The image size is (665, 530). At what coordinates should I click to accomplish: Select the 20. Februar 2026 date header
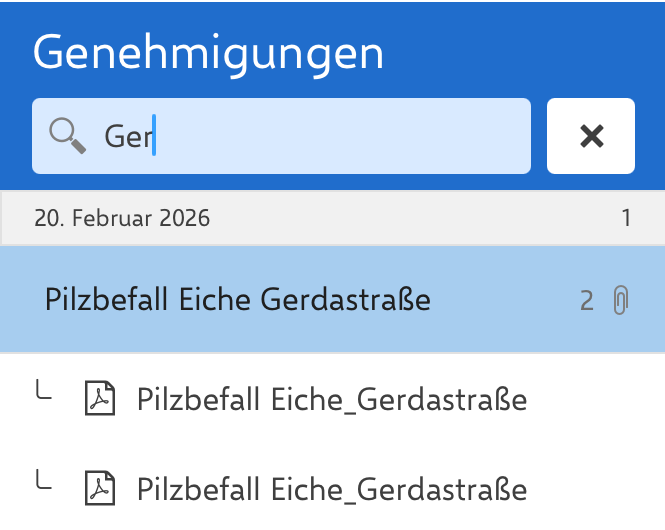click(x=122, y=218)
